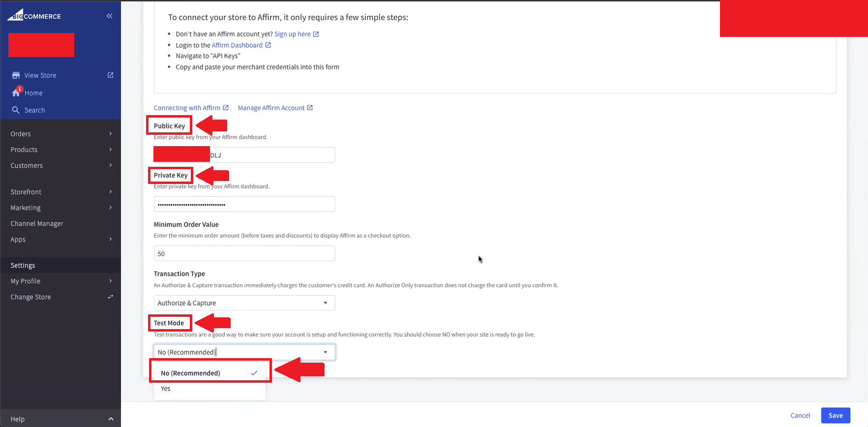Open Settings in the sidebar
This screenshot has height=427, width=868.
[23, 265]
